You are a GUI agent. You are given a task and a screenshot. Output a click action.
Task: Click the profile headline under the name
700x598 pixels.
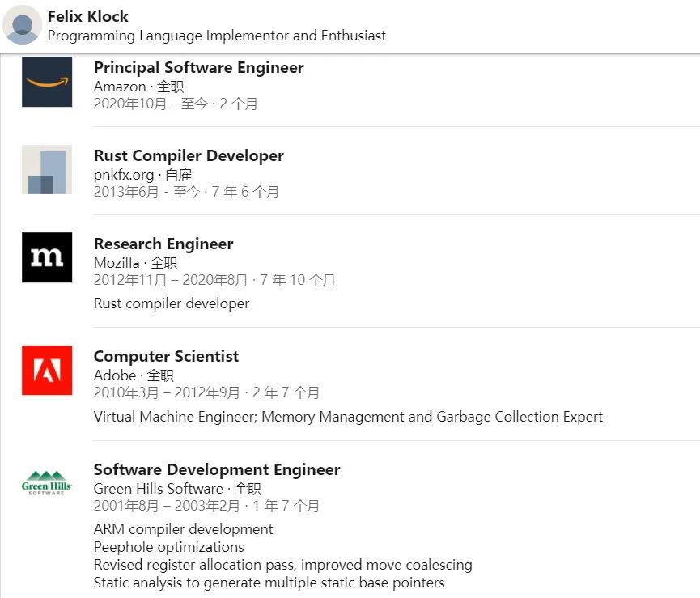216,36
